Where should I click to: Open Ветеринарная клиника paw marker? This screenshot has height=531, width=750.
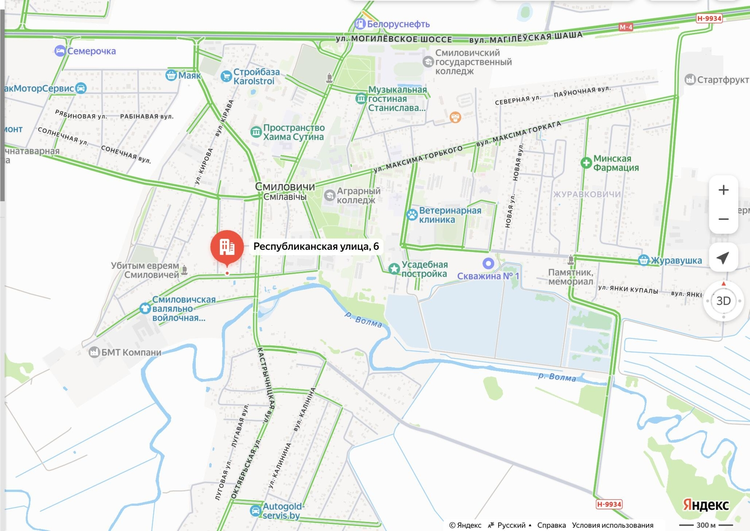(412, 215)
